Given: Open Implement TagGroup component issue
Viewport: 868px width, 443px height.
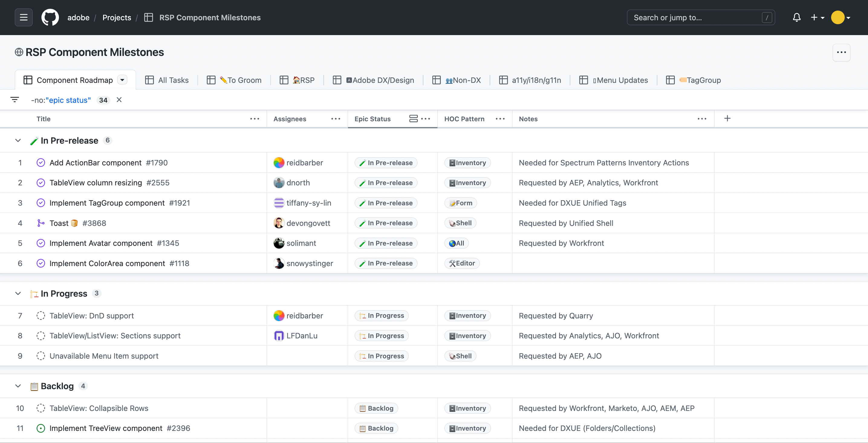Looking at the screenshot, I should (x=107, y=203).
